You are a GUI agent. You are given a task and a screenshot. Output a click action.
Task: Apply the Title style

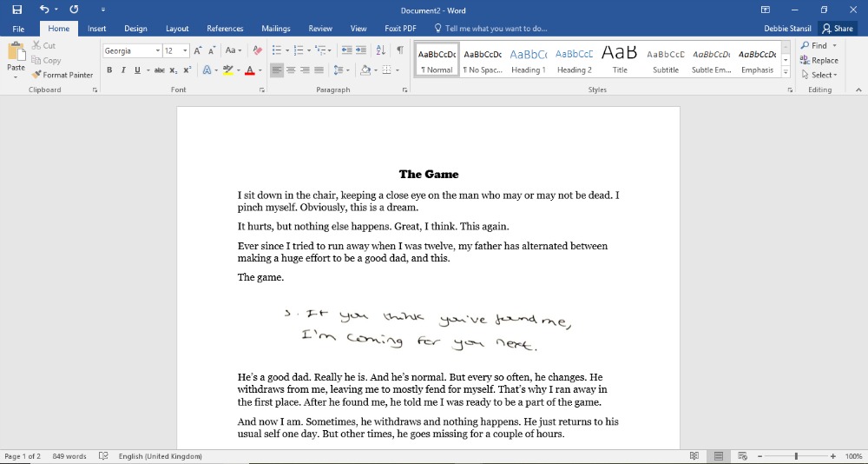click(620, 60)
